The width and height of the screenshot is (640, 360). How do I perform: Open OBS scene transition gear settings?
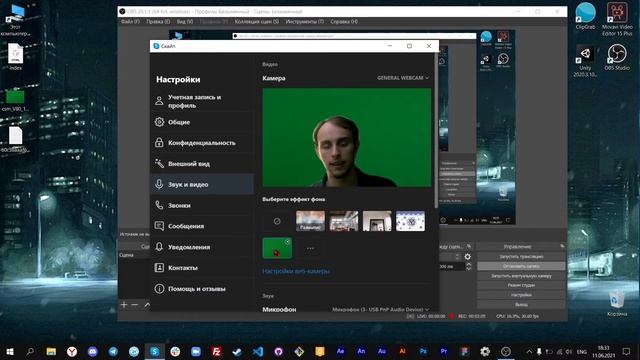click(x=468, y=257)
